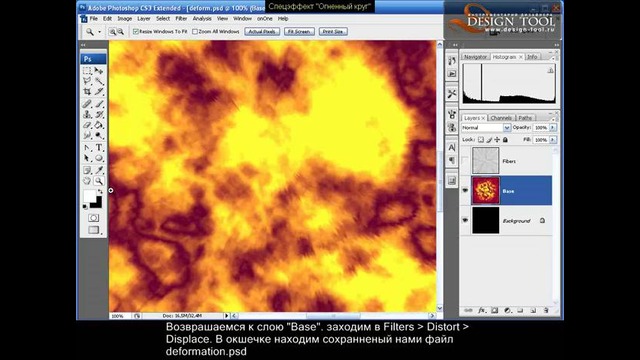Toggle Lock image pixels

click(x=489, y=140)
